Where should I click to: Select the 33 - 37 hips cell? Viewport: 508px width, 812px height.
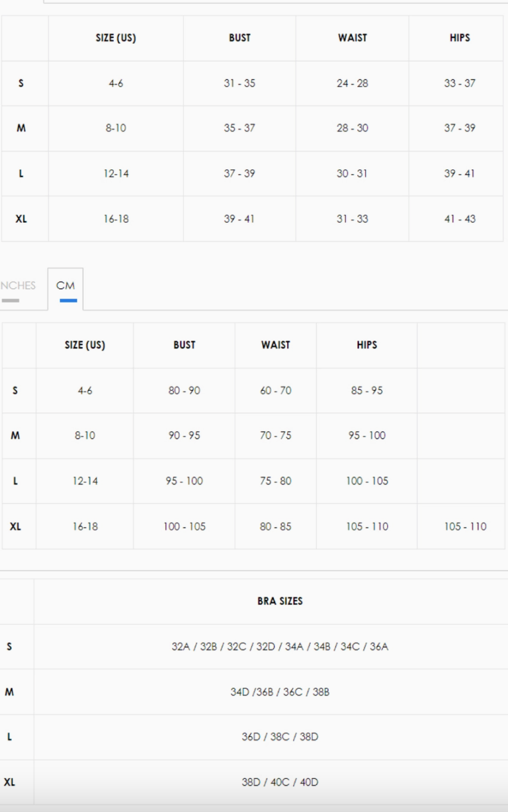(460, 83)
